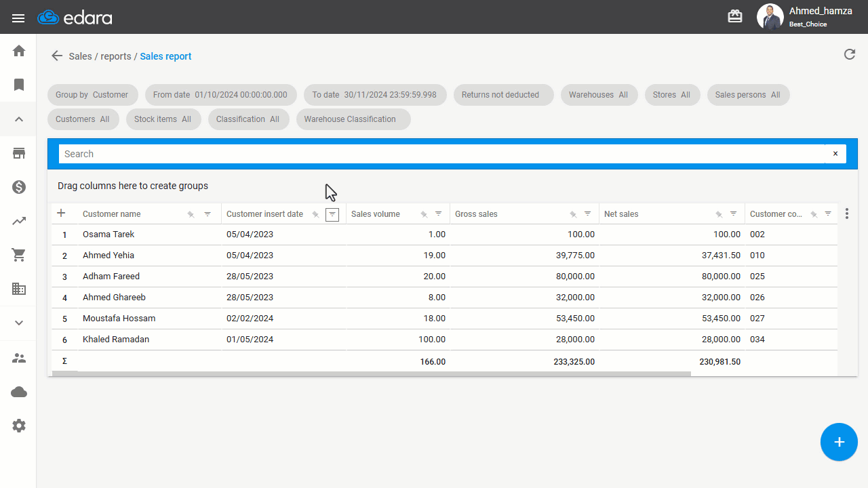Image resolution: width=868 pixels, height=488 pixels.
Task: Select the Osama Tarek row
Action: 445,235
